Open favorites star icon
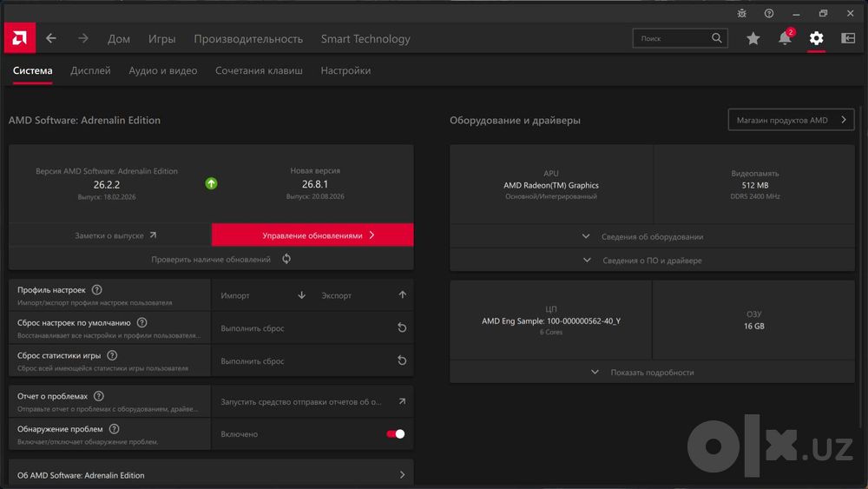Image resolution: width=868 pixels, height=489 pixels. pos(753,38)
